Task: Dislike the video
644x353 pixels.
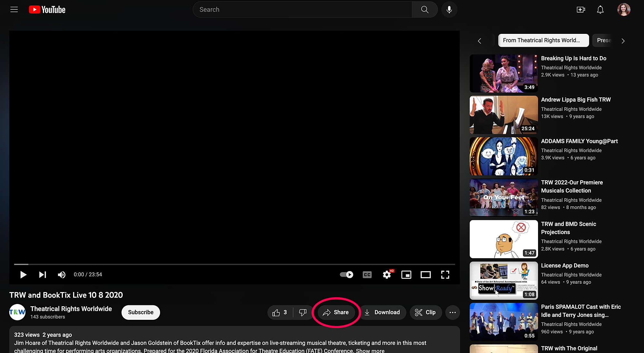Action: [x=303, y=312]
